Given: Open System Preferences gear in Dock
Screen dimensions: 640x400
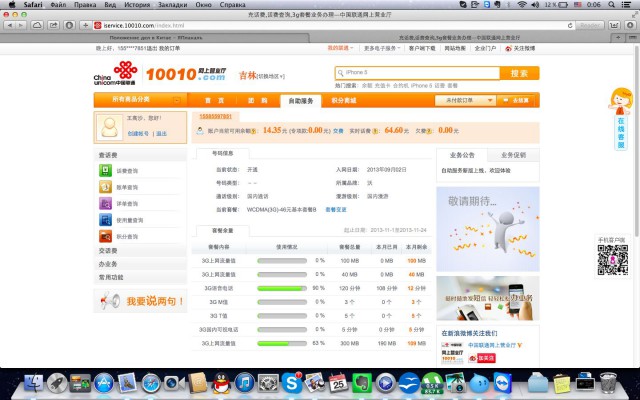Looking at the screenshot, I should click(x=268, y=383).
